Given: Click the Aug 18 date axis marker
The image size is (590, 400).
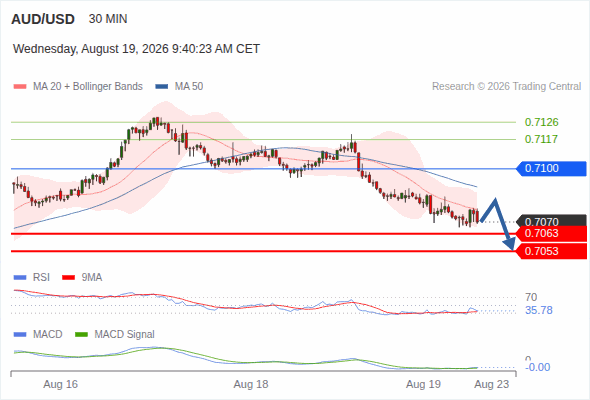Looking at the screenshot, I should point(251,384).
